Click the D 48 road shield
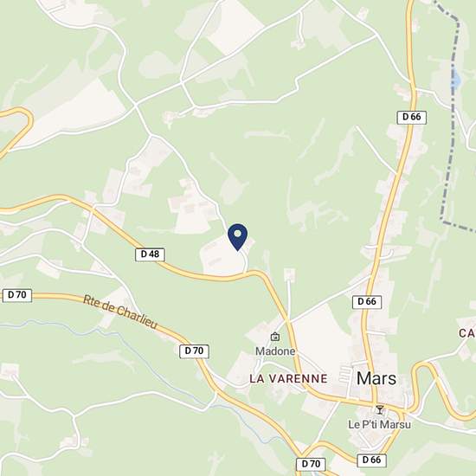Viewport: 476px width, 476px height. (150, 254)
